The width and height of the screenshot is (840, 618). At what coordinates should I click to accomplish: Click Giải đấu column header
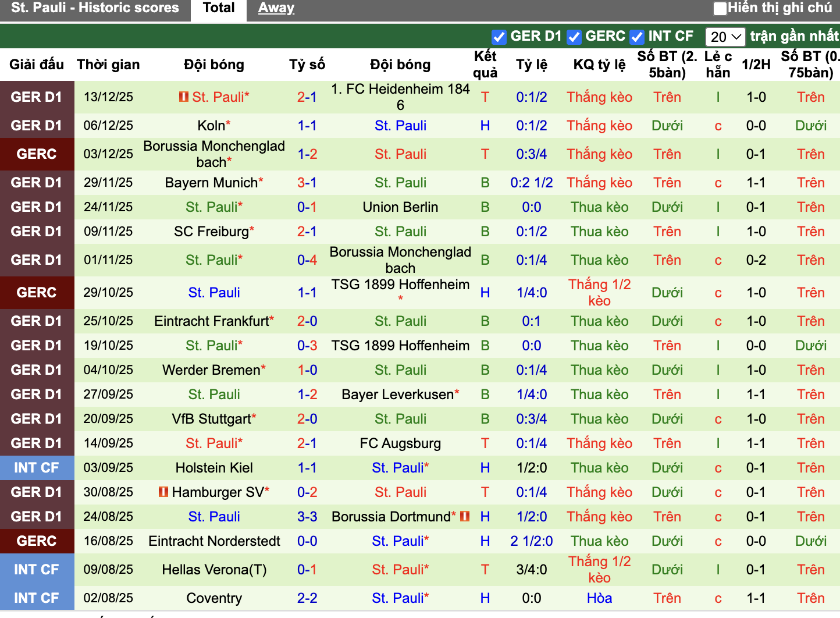(37, 65)
